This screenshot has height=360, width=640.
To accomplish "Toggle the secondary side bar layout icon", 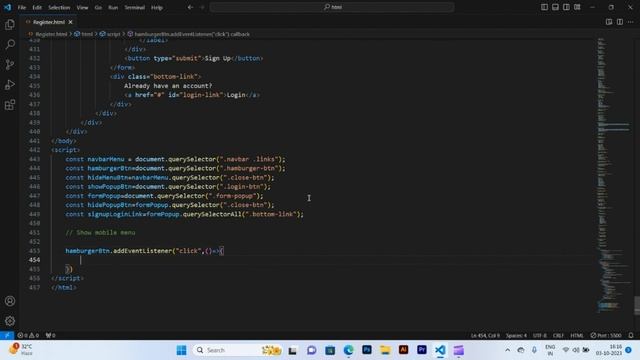I will pyautogui.click(x=566, y=7).
